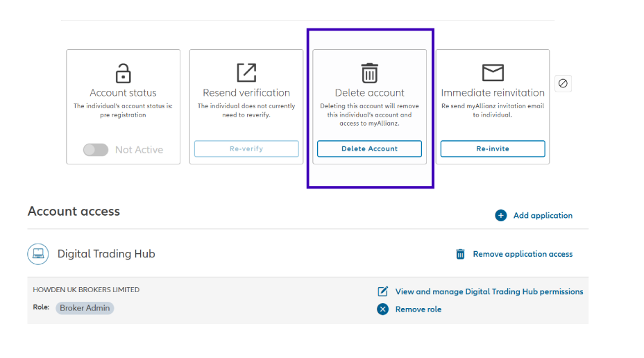Image resolution: width=644 pixels, height=358 pixels.
Task: Click the circle-slash icon beside Immediate reinvitation
Action: pyautogui.click(x=563, y=83)
